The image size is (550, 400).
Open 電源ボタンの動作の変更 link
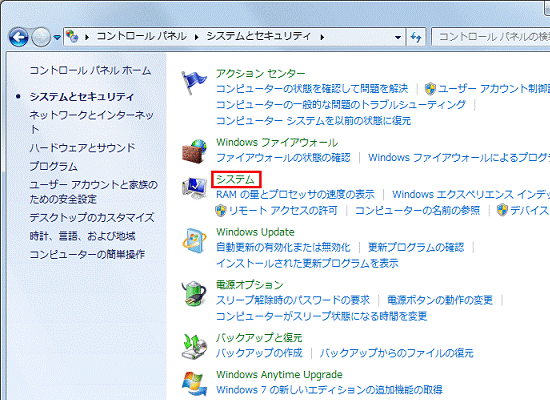(440, 300)
